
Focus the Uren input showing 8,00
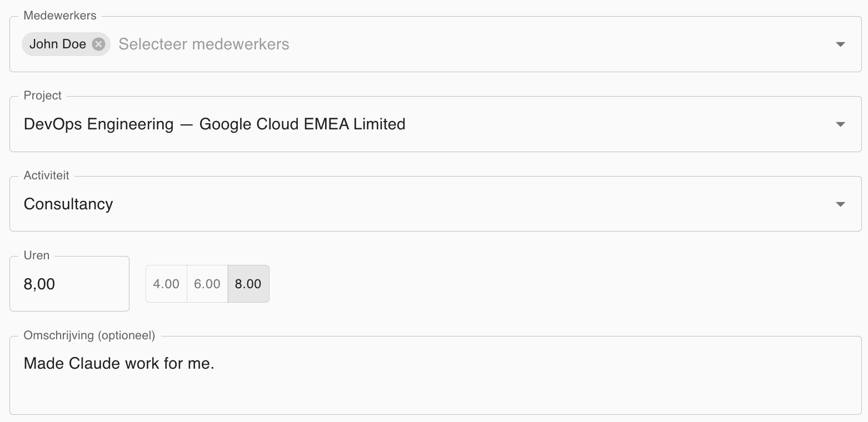coord(69,284)
